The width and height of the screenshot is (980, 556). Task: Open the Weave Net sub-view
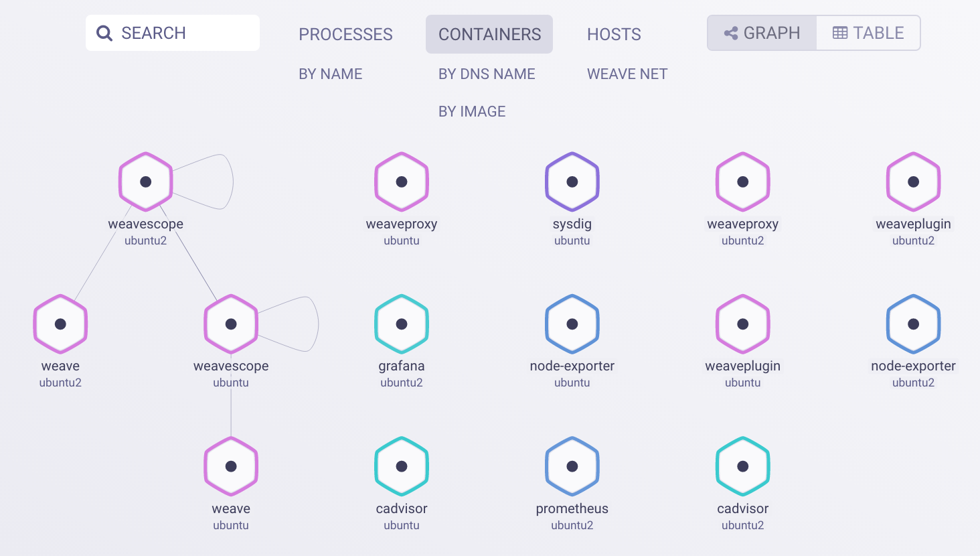627,74
